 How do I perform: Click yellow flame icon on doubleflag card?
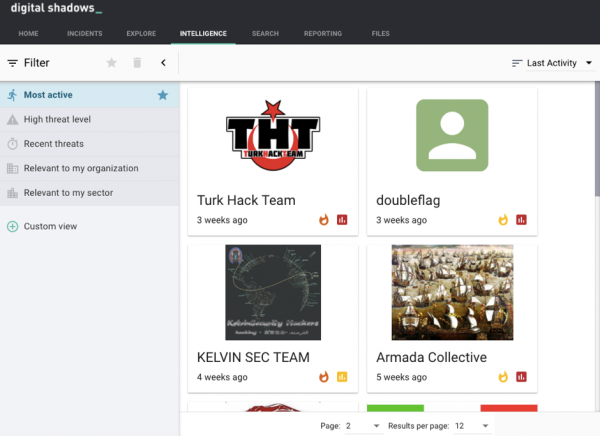pos(503,220)
